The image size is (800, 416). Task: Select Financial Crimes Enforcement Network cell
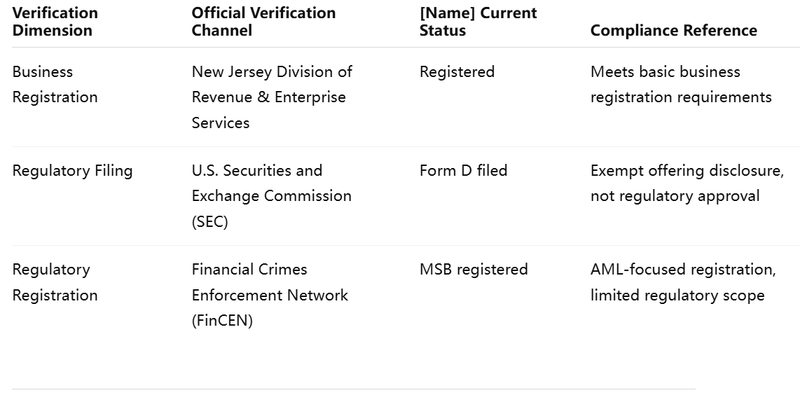pyautogui.click(x=270, y=295)
